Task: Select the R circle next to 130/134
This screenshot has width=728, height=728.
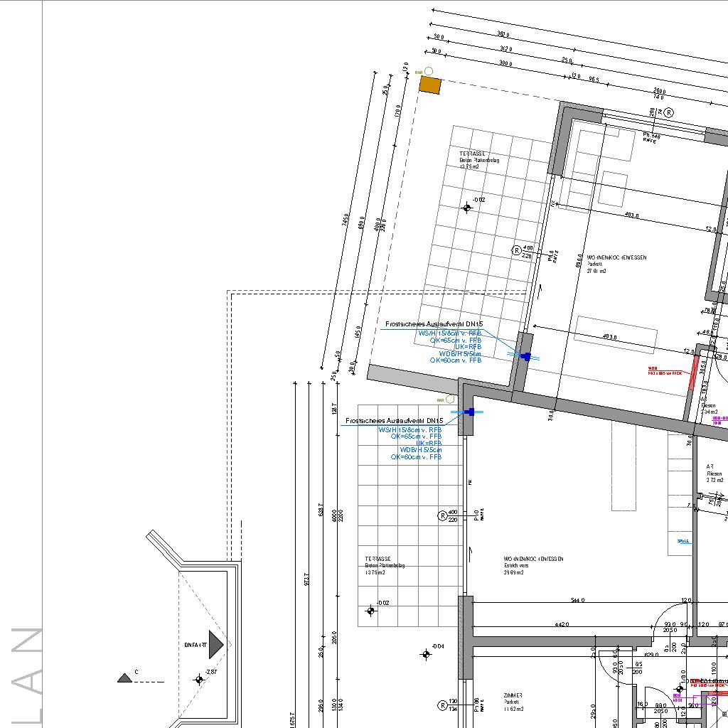Action: tap(443, 705)
